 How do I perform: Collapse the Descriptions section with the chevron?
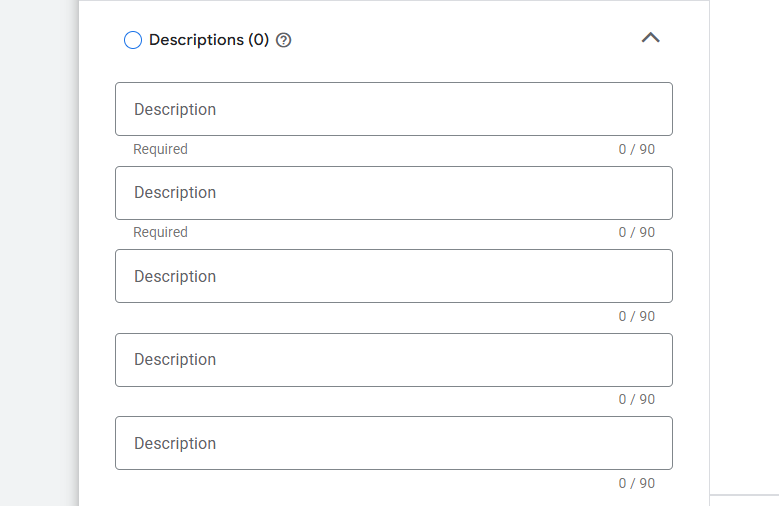650,38
